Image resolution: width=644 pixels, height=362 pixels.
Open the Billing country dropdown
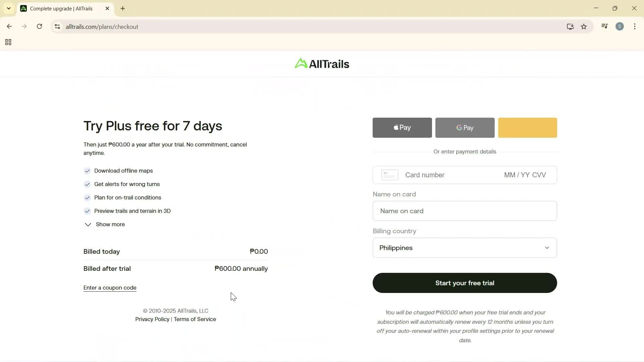tap(465, 248)
